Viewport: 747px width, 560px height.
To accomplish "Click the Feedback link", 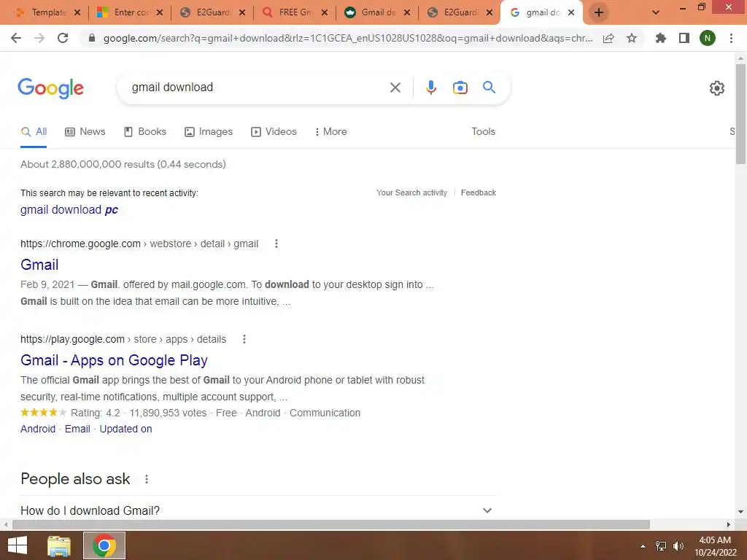I will click(479, 192).
